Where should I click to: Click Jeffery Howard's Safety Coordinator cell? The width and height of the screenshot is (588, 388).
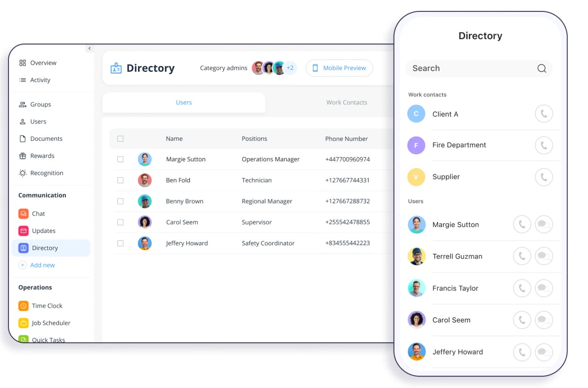pyautogui.click(x=268, y=243)
